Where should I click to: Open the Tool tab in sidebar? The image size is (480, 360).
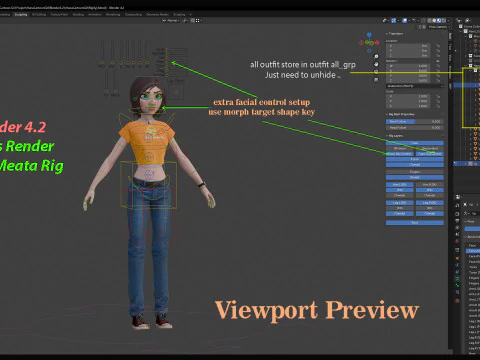click(450, 47)
